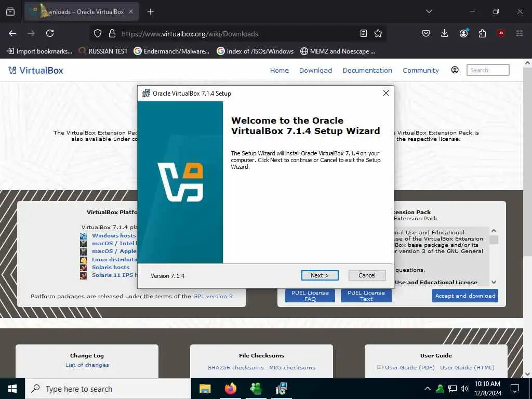
Task: Open the Index of /ISOs/Windows bookmark
Action: pos(255,51)
